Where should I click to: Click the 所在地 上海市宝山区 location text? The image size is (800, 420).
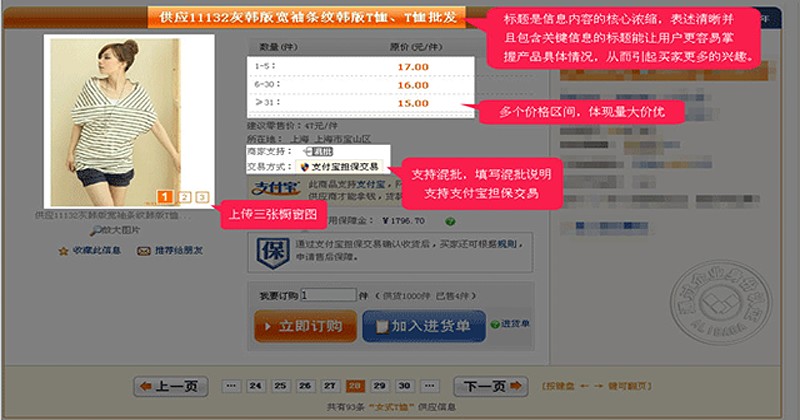309,139
